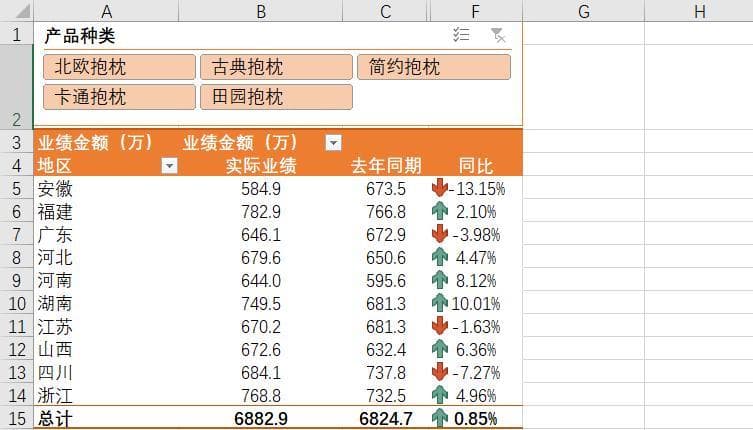The width and height of the screenshot is (753, 430).
Task: Select the 0.85% total percentage
Action: [475, 418]
